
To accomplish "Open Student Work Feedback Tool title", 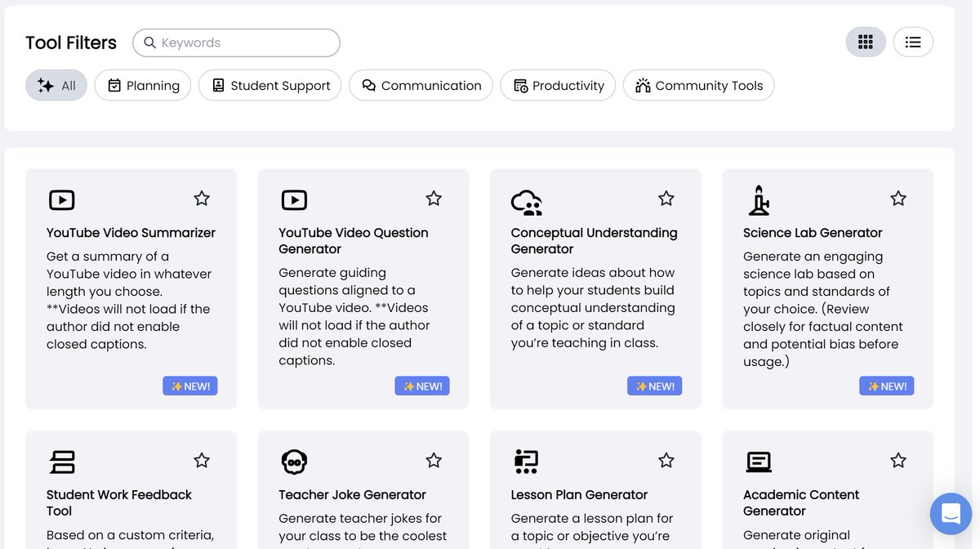I will pos(119,502).
